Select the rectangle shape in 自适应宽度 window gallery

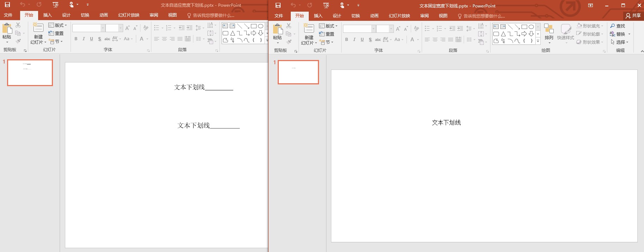tap(253, 26)
